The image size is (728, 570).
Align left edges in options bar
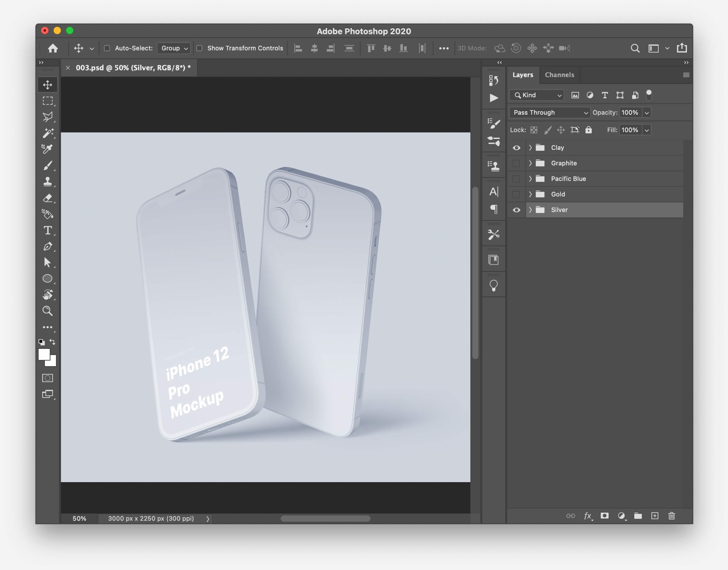coord(298,48)
